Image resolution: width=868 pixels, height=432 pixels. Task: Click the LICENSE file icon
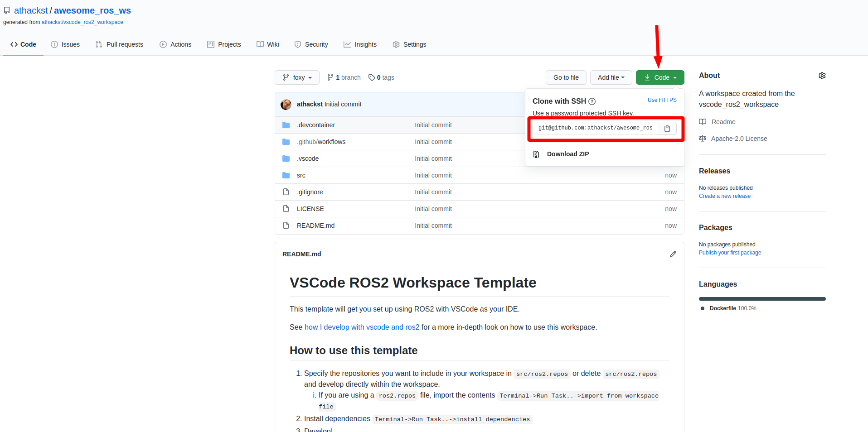[x=286, y=209]
